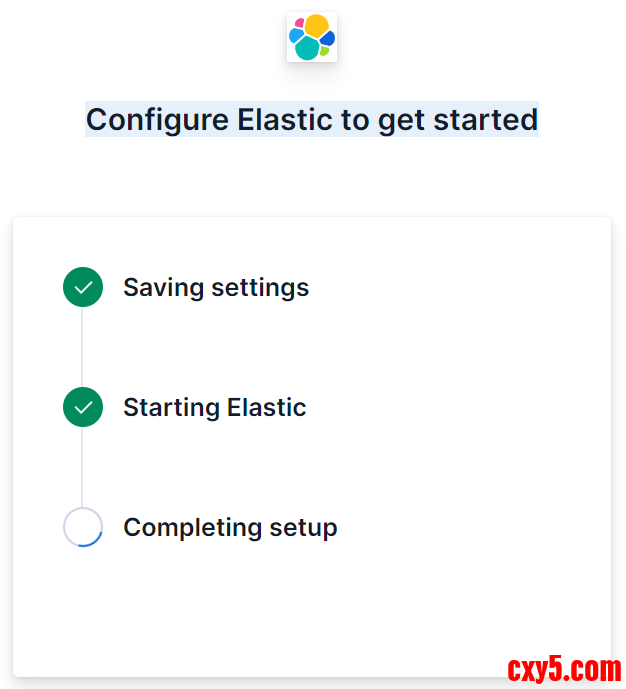Click the pink blob in the Elastic logo

tap(299, 23)
